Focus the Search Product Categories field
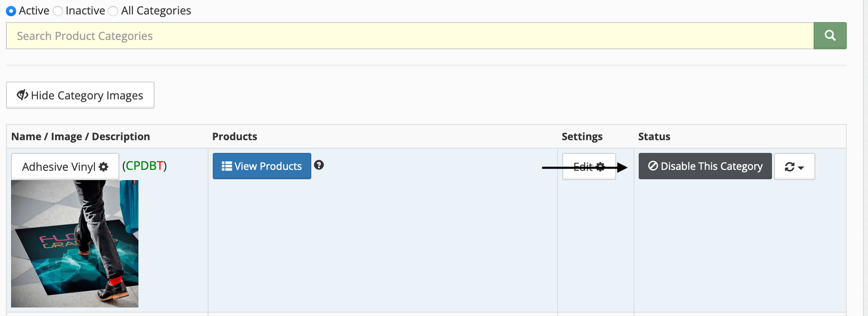Viewport: 868px width, 316px height. coord(410,36)
